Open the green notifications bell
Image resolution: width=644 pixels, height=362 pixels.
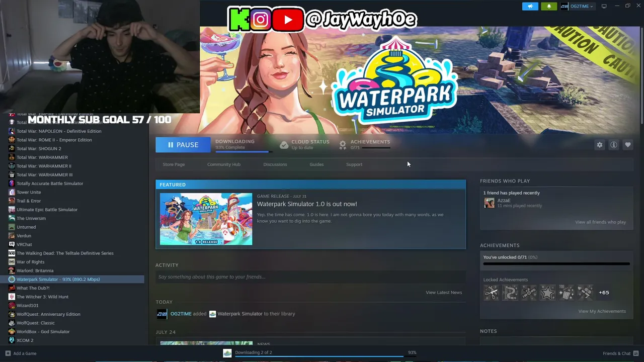pyautogui.click(x=549, y=6)
